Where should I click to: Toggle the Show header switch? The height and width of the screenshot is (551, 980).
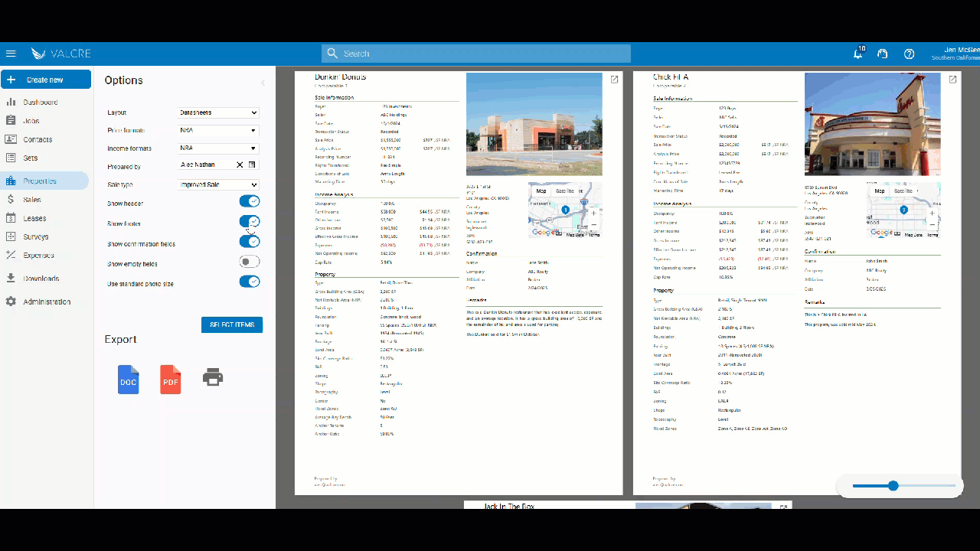(x=250, y=201)
